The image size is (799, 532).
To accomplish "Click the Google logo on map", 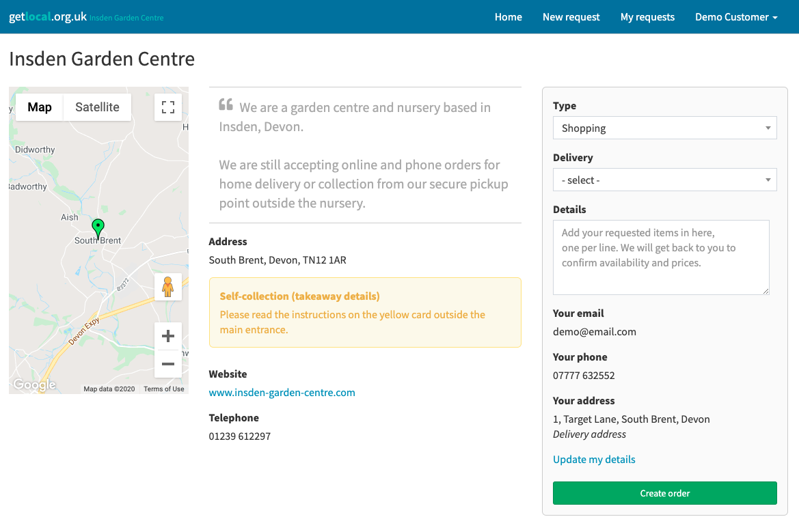I will (x=34, y=384).
